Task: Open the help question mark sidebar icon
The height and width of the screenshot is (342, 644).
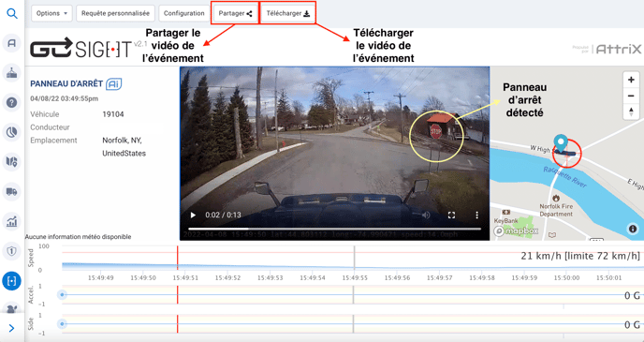Action: click(x=12, y=102)
